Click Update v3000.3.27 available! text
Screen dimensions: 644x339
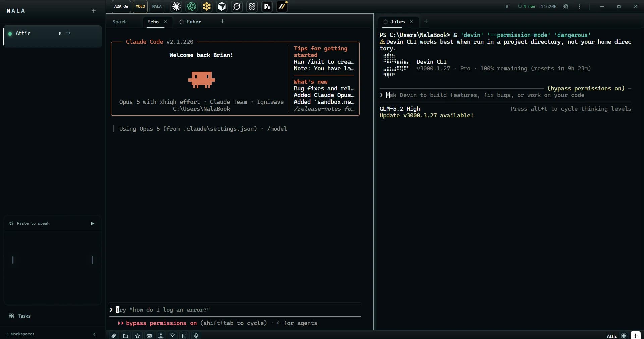426,115
